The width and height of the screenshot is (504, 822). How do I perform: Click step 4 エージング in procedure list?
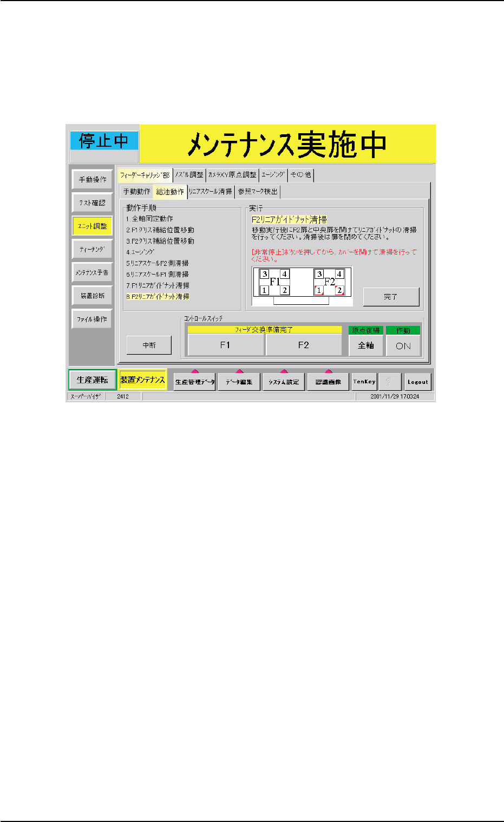141,252
